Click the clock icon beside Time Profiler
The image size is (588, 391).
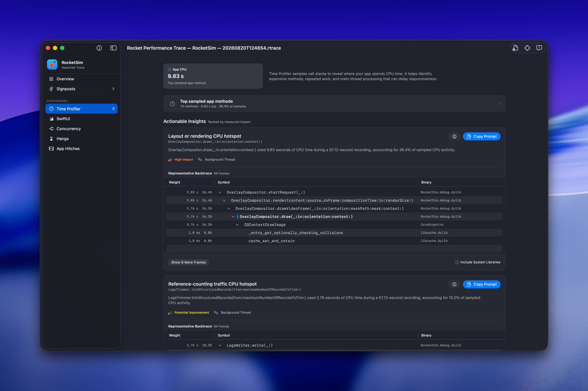pos(51,109)
